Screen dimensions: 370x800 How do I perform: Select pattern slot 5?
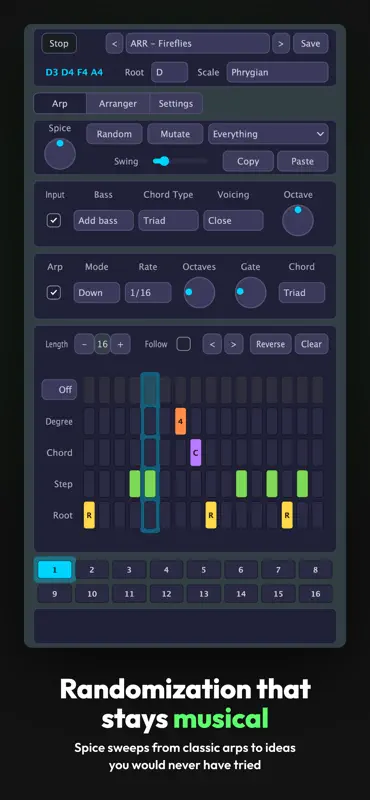[204, 569]
